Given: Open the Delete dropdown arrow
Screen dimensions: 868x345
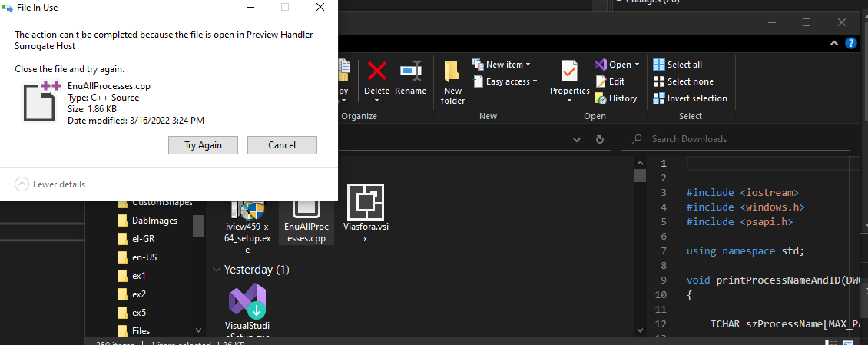Looking at the screenshot, I should click(x=377, y=100).
